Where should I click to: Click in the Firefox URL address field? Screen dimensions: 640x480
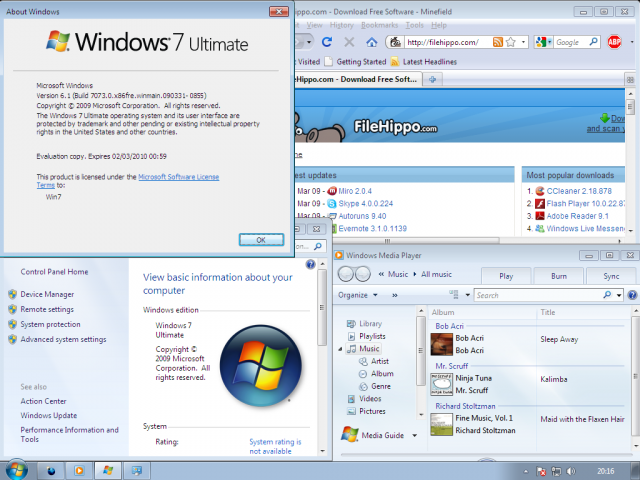coord(448,42)
